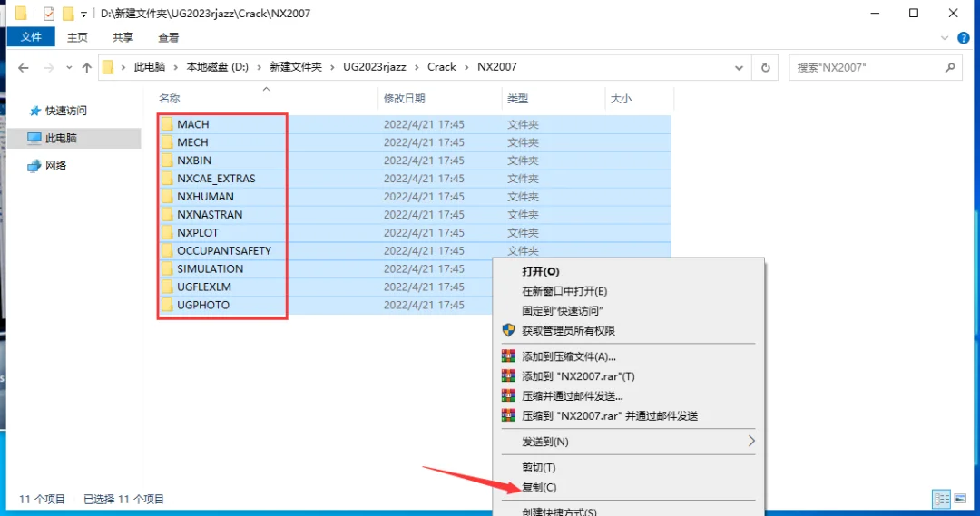Click 新建文件夹 in the breadcrumb path
Screen dimensions: 980x516
click(x=296, y=67)
